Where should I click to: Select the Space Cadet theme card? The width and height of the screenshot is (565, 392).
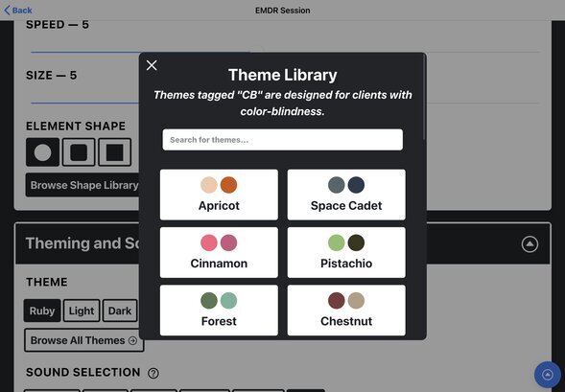346,195
